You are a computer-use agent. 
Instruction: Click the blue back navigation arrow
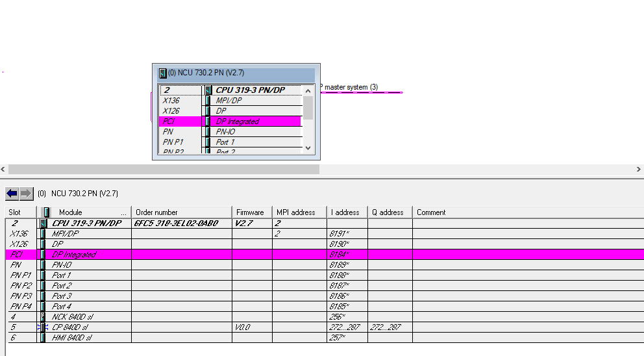(12, 194)
